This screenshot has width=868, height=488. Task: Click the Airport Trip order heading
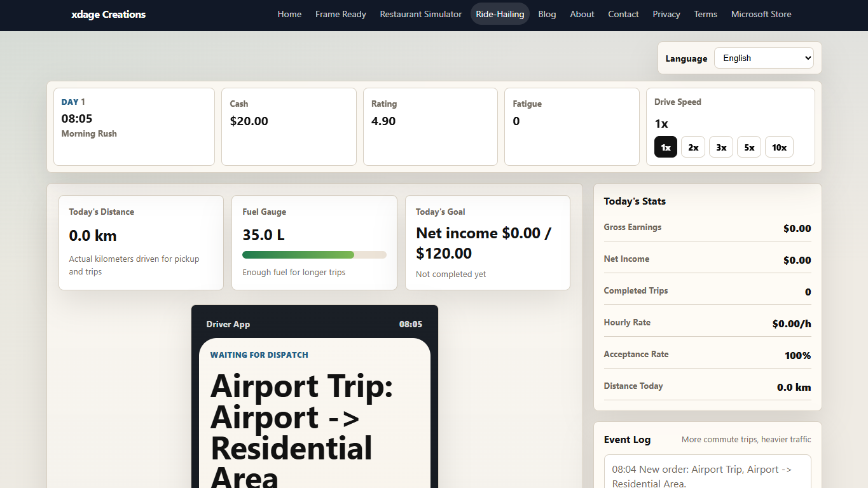[x=302, y=432]
